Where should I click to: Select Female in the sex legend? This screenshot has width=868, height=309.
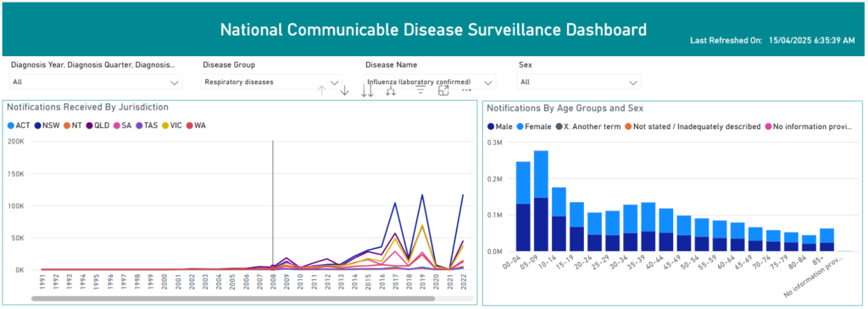[534, 126]
